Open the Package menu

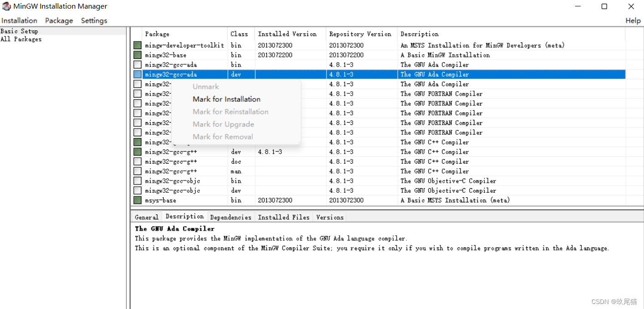(x=59, y=21)
